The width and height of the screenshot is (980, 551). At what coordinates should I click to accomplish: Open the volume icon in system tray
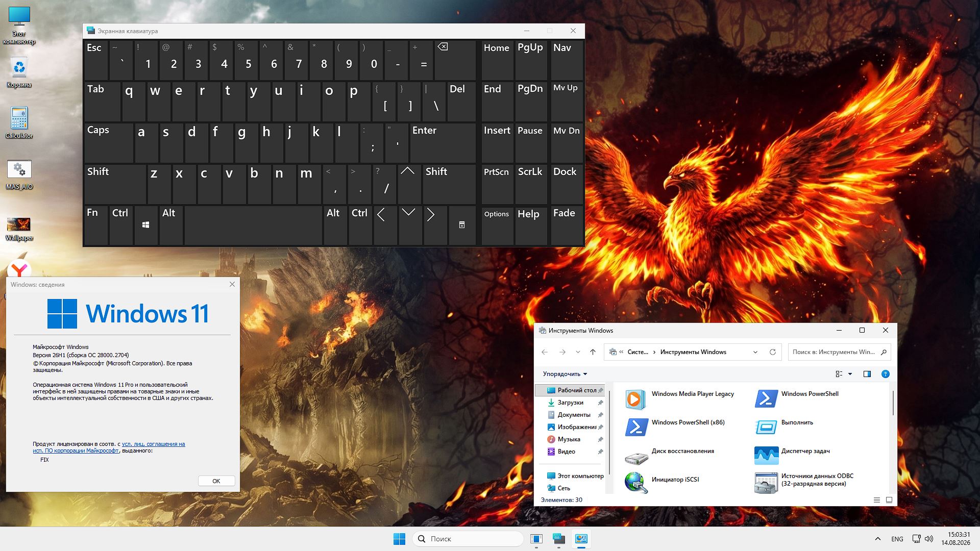[929, 539]
